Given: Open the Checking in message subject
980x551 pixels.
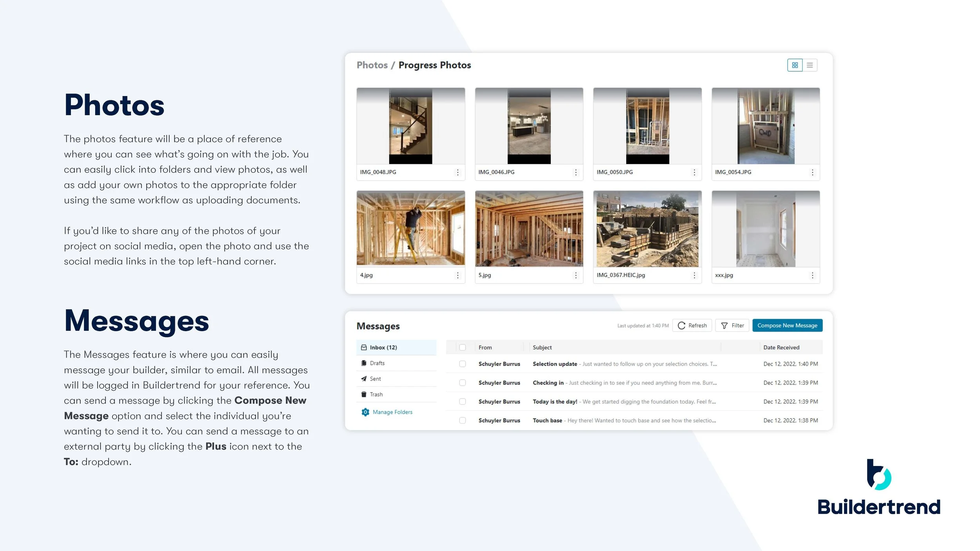Looking at the screenshot, I should coord(548,382).
